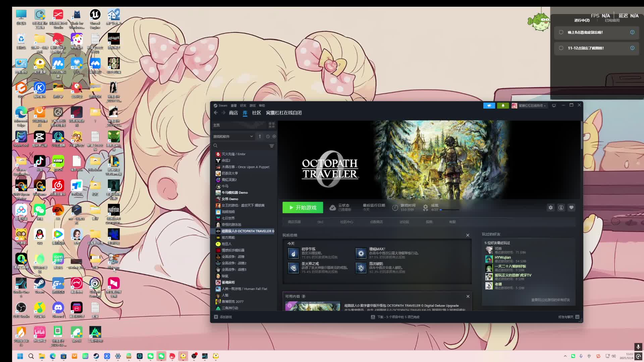Switch library to grid collections view icon
This screenshot has height=362, width=644.
tap(272, 125)
